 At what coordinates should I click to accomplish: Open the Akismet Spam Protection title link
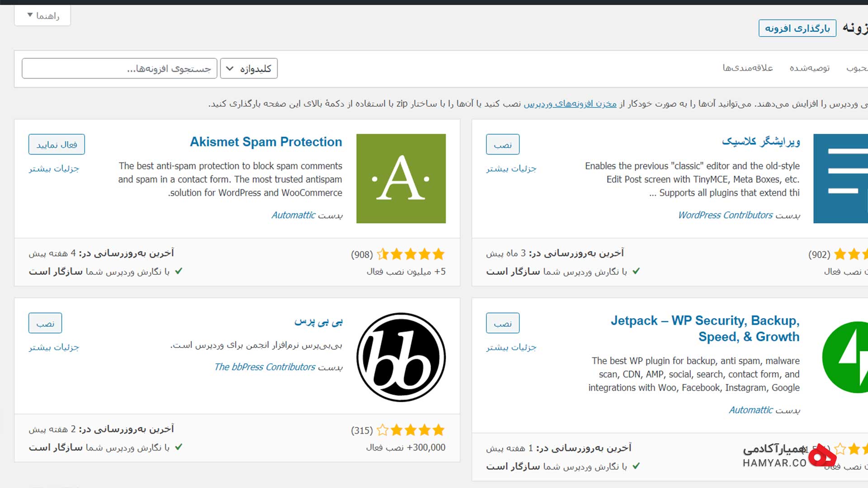point(266,142)
